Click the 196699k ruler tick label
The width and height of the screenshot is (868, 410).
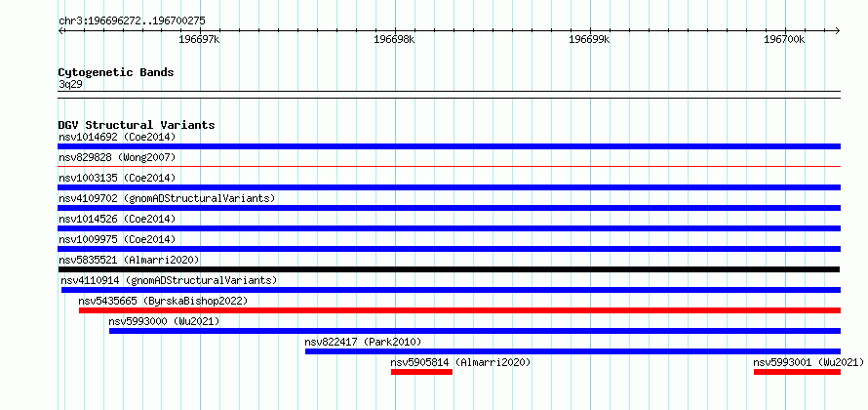[589, 40]
